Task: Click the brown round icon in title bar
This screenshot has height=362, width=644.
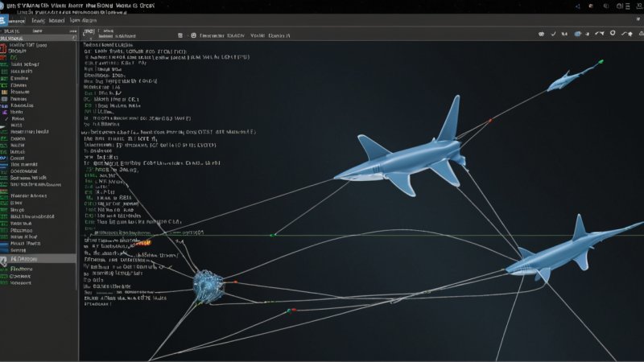Action: point(591,6)
